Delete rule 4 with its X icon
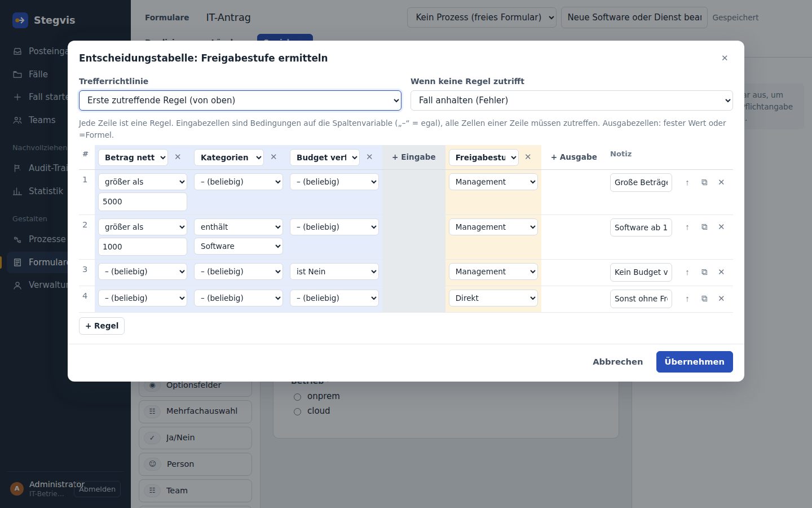Image resolution: width=812 pixels, height=508 pixels. (x=721, y=299)
